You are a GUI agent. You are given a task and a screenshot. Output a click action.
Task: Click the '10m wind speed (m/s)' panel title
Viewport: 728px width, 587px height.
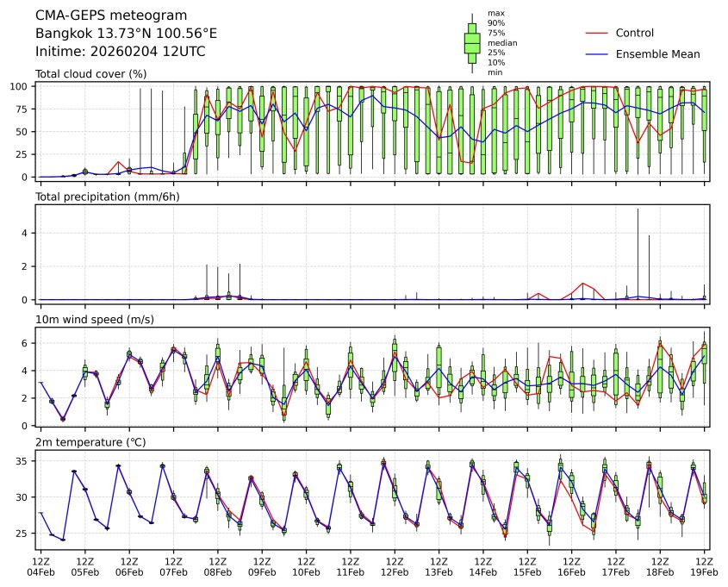pos(95,320)
